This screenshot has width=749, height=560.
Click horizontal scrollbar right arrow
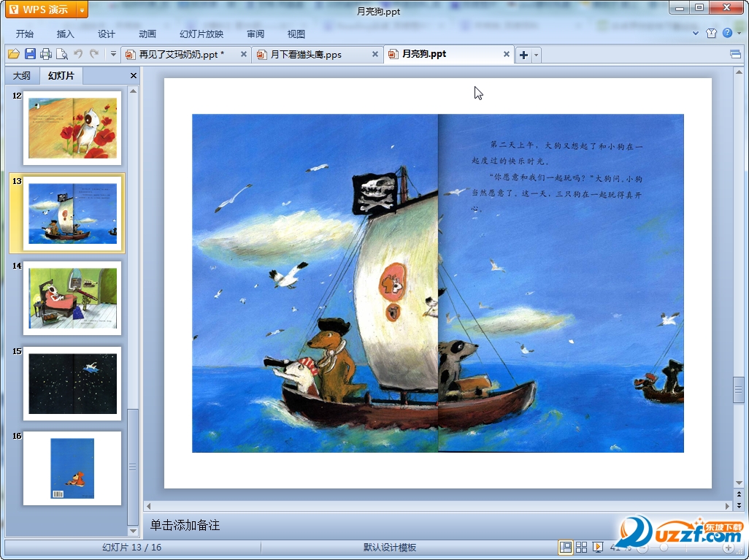click(728, 505)
